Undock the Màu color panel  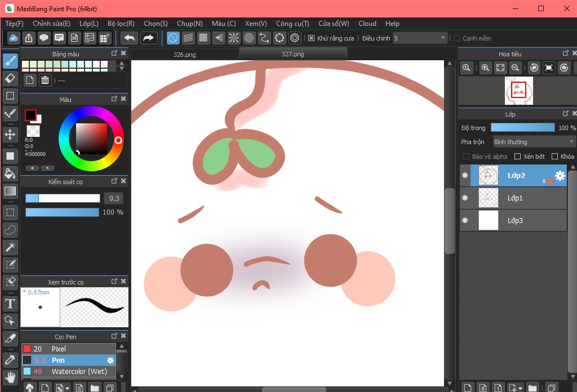(114, 99)
